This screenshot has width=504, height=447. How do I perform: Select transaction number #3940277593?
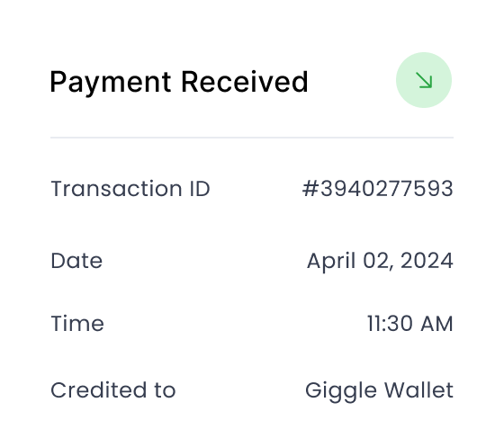pyautogui.click(x=378, y=189)
